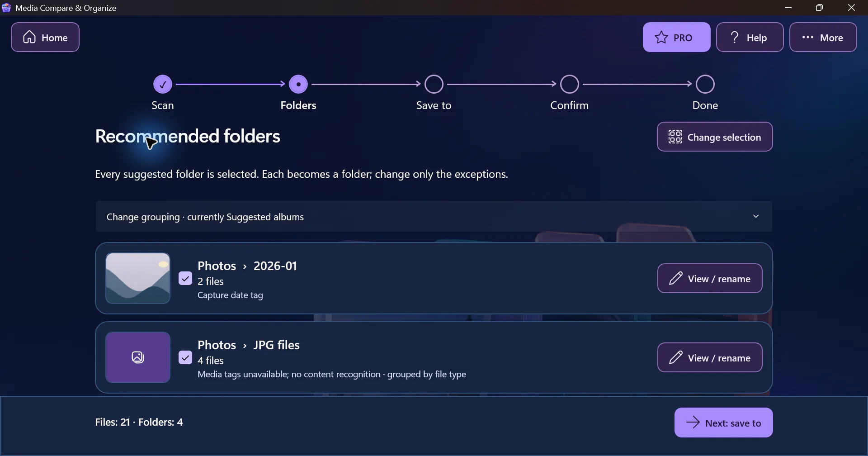The height and width of the screenshot is (456, 868).
Task: Uncheck the Photos JPG files folder checkbox
Action: [185, 357]
